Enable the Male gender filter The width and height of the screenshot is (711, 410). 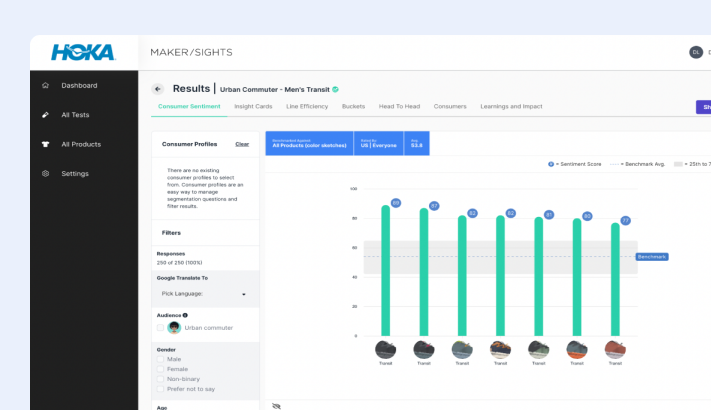[160, 359]
